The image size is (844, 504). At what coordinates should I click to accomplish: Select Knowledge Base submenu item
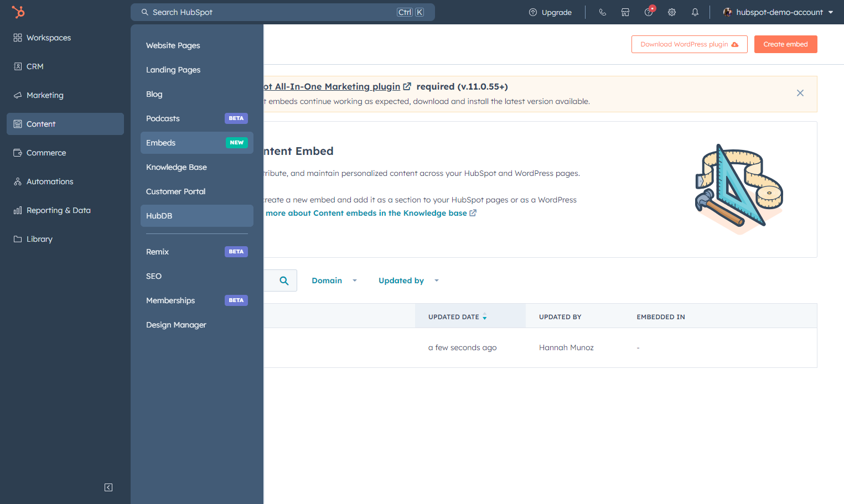coord(197,167)
